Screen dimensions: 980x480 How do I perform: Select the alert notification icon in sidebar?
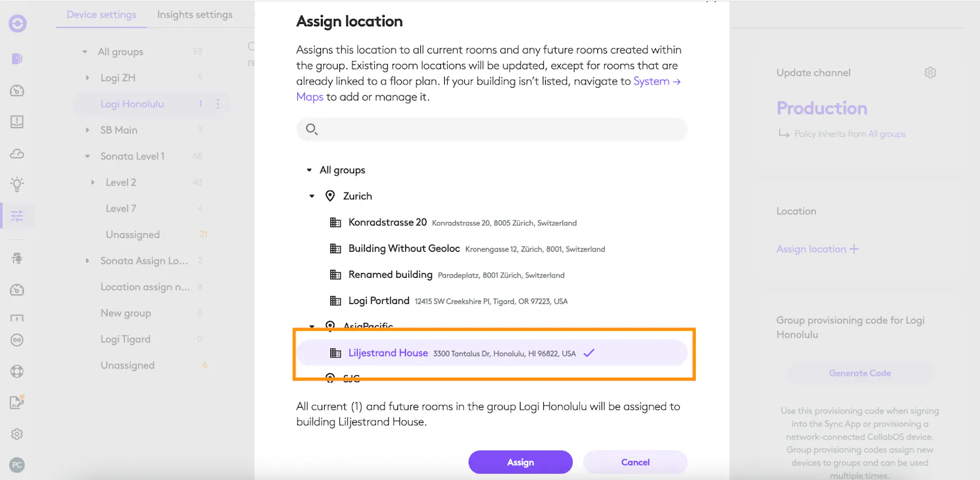[x=17, y=122]
